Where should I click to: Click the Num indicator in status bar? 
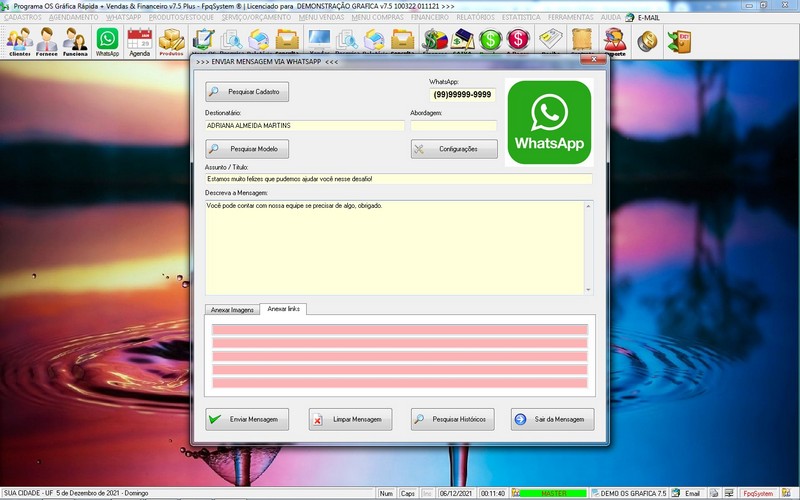[386, 493]
